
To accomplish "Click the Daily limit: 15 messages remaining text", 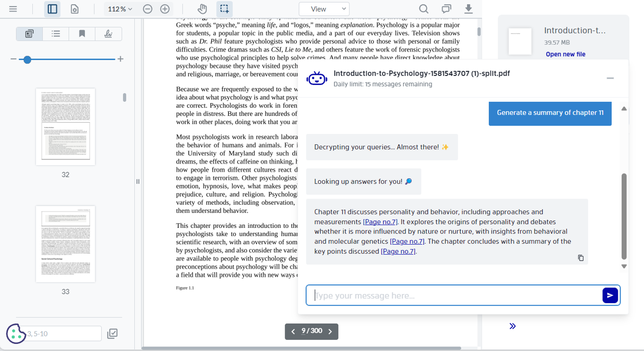I will click(383, 84).
